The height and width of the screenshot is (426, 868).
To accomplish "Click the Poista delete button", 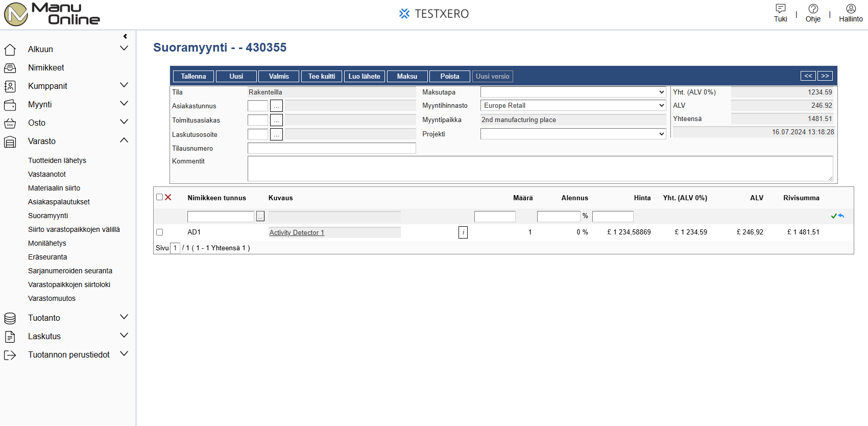I will (x=450, y=76).
